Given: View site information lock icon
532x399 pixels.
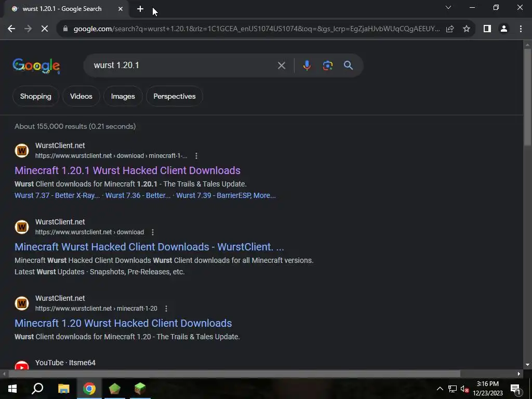Looking at the screenshot, I should [x=65, y=29].
